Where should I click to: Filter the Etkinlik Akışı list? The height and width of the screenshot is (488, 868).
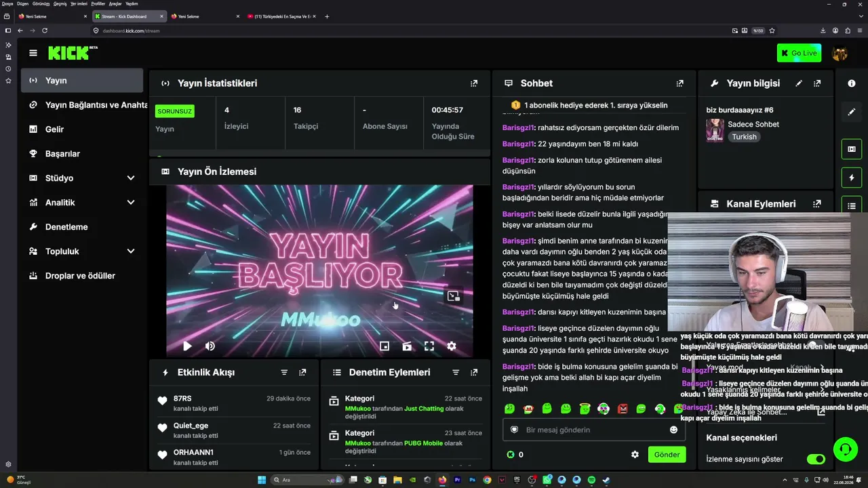[x=284, y=372]
